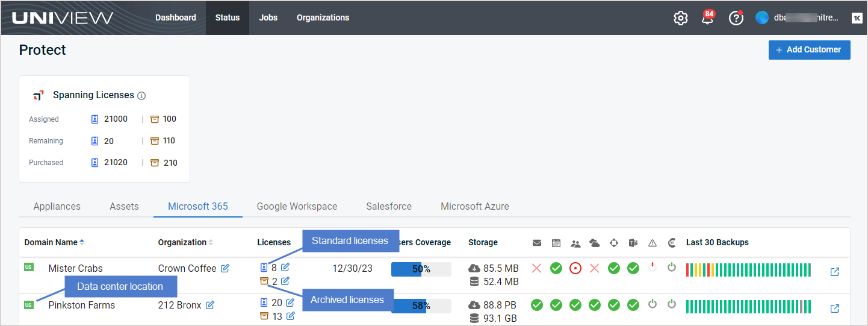The image size is (868, 326).
Task: Sort table by Organization
Action: pyautogui.click(x=185, y=242)
